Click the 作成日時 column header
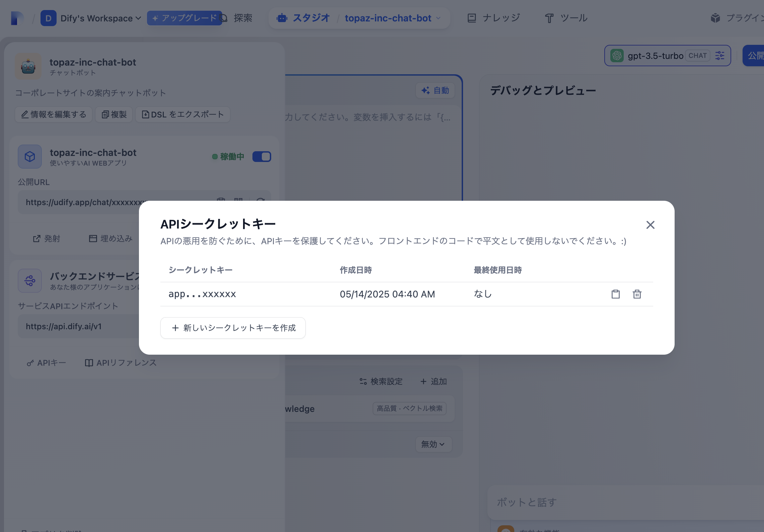The image size is (764, 532). (356, 270)
